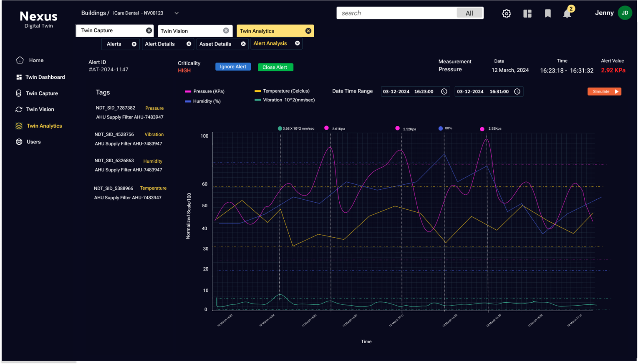
Task: Click the Simulate play button
Action: [x=604, y=92]
